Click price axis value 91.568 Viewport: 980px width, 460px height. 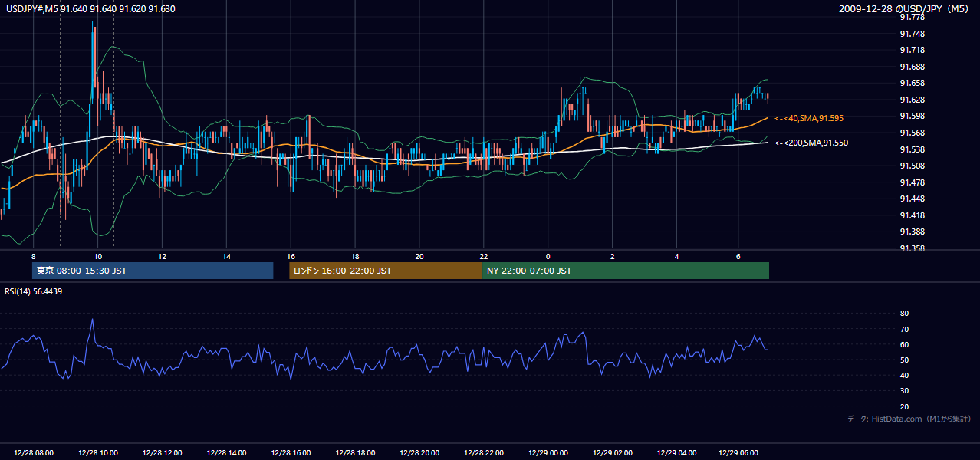(x=912, y=133)
